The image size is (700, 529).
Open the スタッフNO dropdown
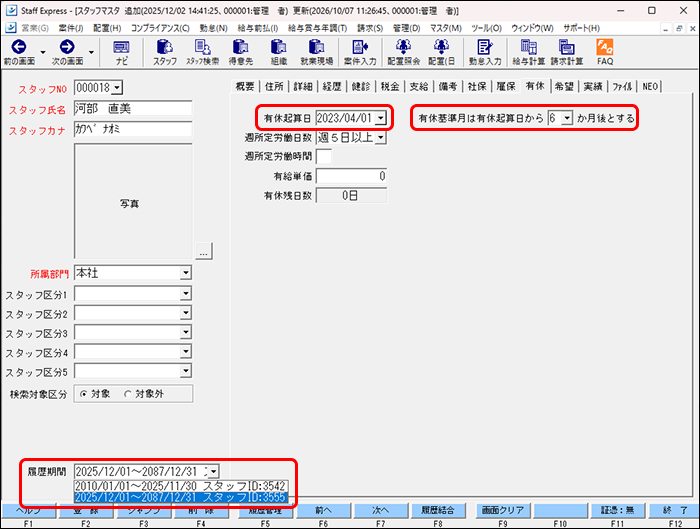117,88
